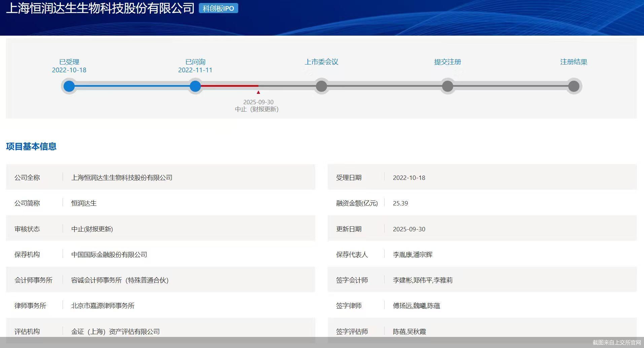Switch to the 注册结果 stage tab
This screenshot has width=644, height=348.
click(x=573, y=62)
